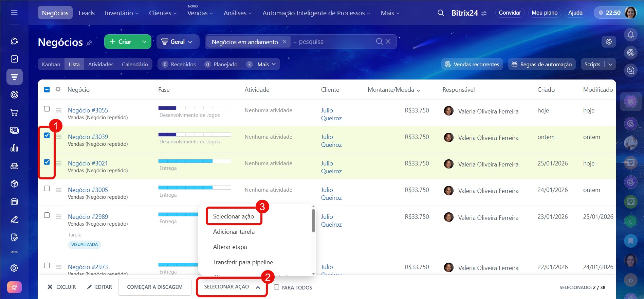
Task: Uncheck the Negócio #3039 checkbox
Action: (47, 135)
